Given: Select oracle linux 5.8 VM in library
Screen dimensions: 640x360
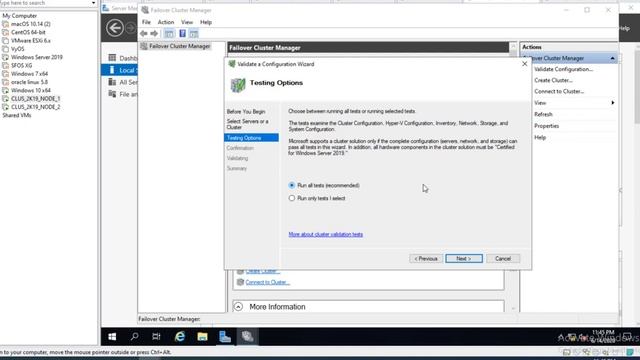Looking at the screenshot, I should pyautogui.click(x=29, y=82).
